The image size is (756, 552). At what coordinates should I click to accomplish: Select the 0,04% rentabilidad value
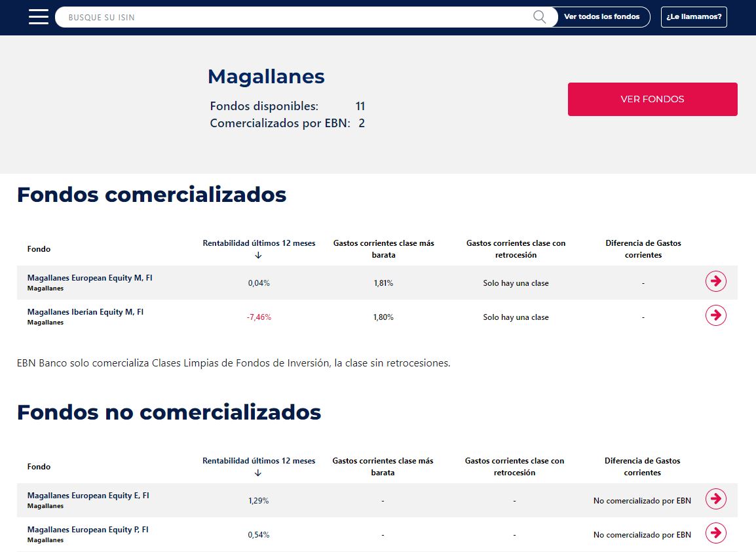(259, 283)
